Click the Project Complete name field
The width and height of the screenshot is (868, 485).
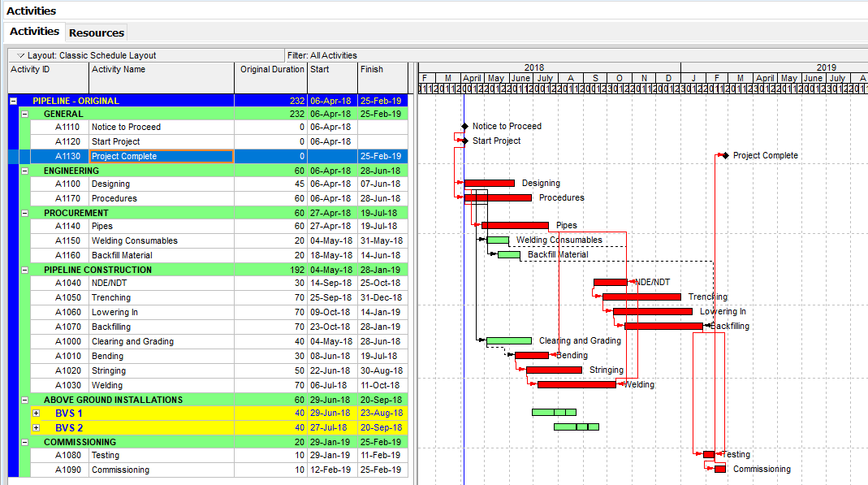tap(162, 156)
